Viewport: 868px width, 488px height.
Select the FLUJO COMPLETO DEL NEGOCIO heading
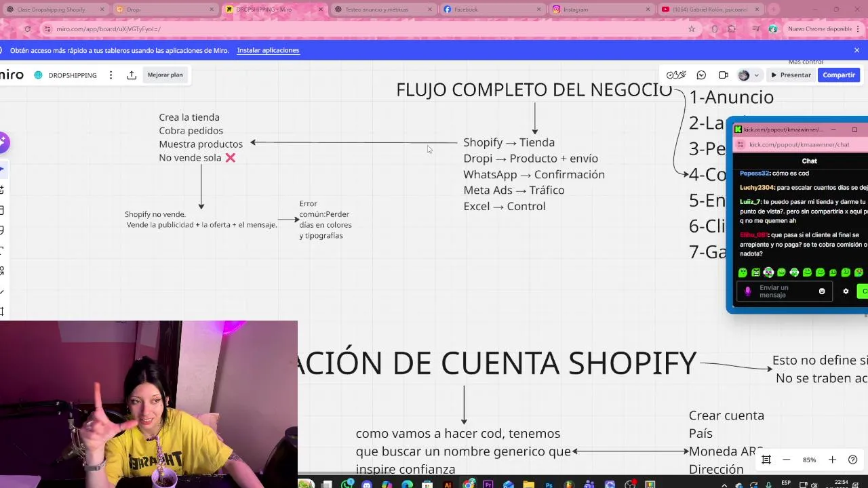(x=534, y=89)
